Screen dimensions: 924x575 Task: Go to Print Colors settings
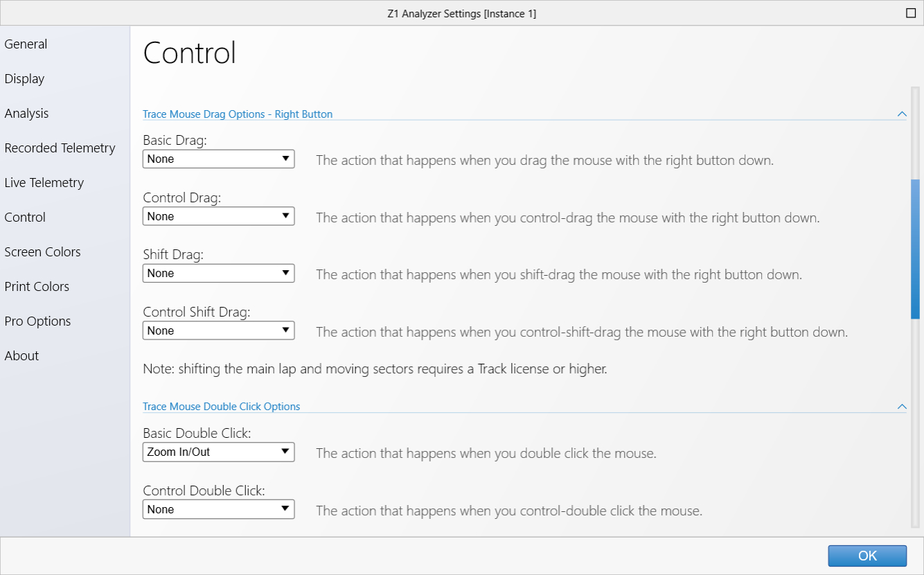37,286
